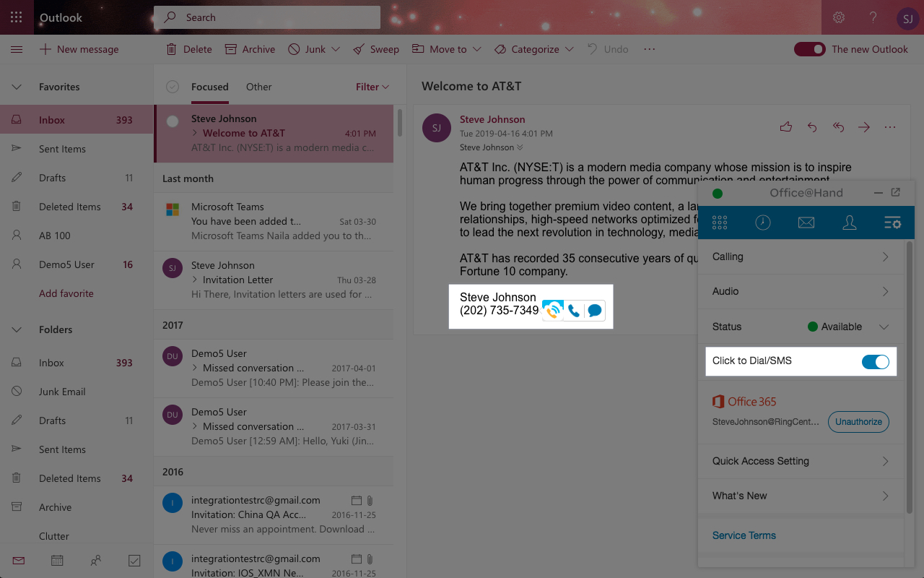
Task: Expand the Audio settings row
Action: coord(801,291)
